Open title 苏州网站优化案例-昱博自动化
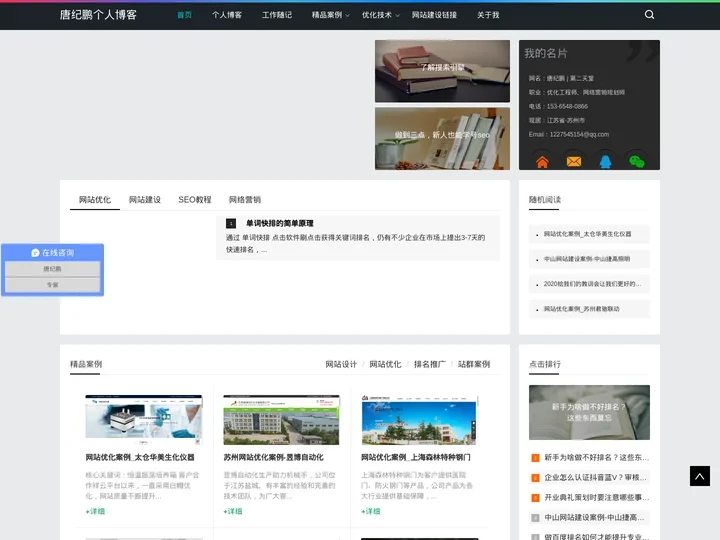This screenshot has width=720, height=540. click(x=274, y=457)
